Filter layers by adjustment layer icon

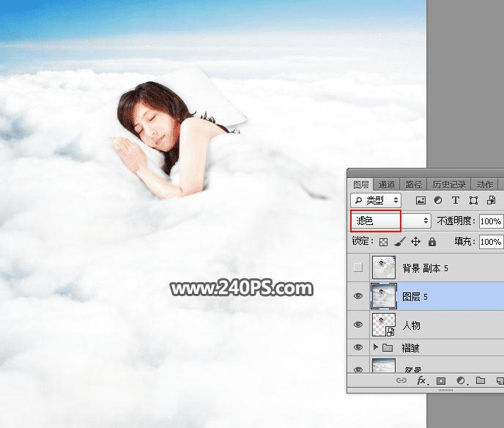pos(438,200)
